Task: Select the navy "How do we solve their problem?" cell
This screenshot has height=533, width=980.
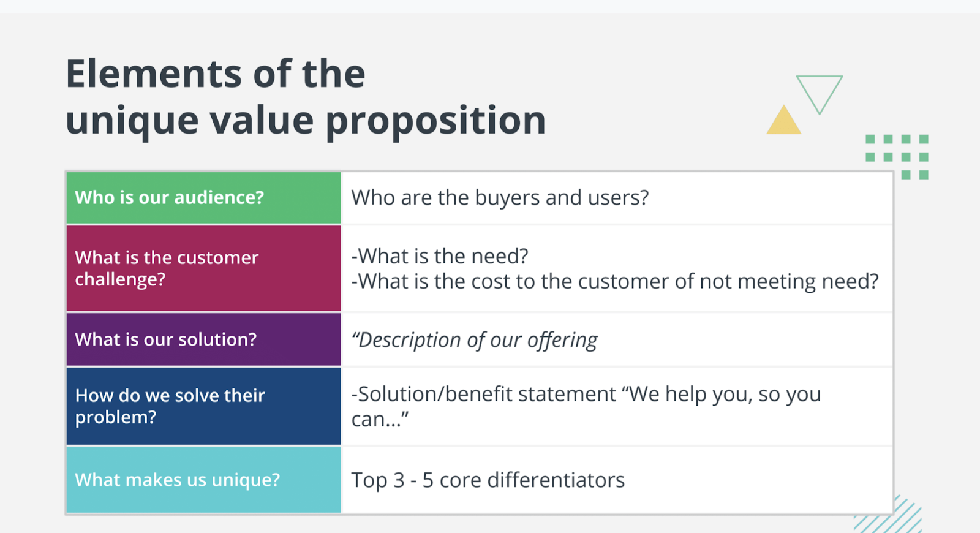Action: tap(203, 406)
